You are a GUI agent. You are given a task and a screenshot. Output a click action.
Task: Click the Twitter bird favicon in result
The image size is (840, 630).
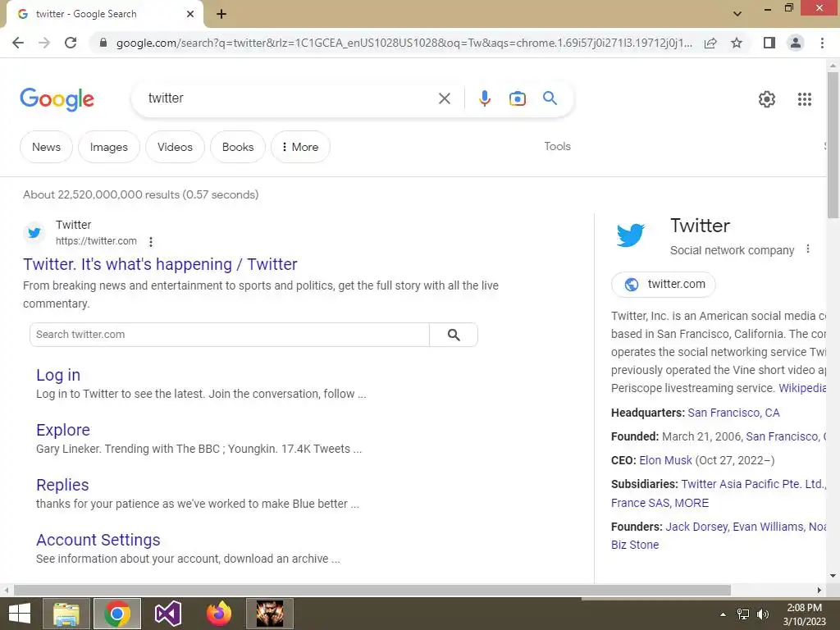(34, 233)
